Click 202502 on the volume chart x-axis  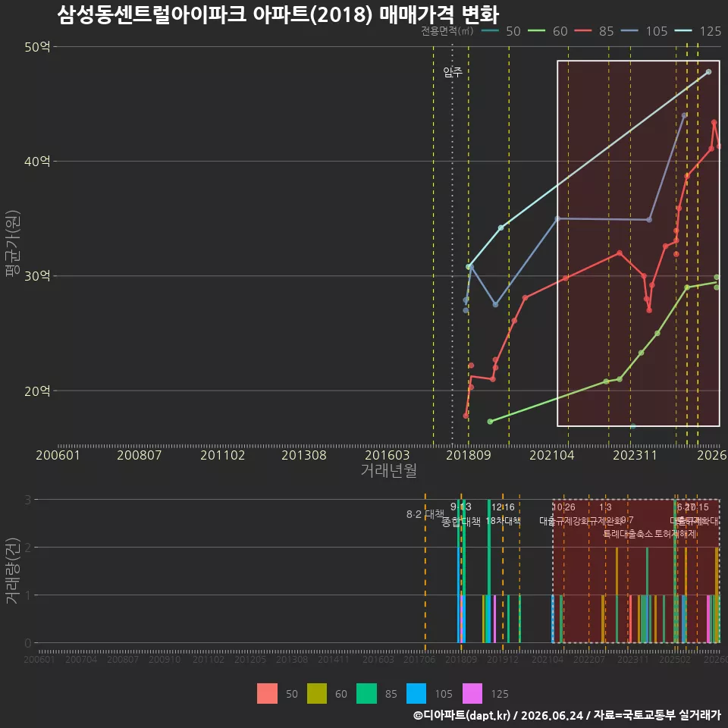(x=675, y=659)
